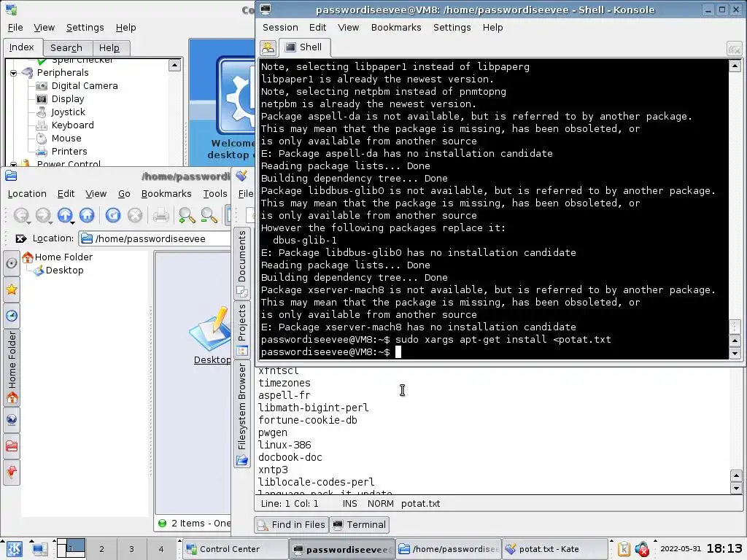
Task: Select the Index tab in Control Center
Action: click(x=21, y=47)
